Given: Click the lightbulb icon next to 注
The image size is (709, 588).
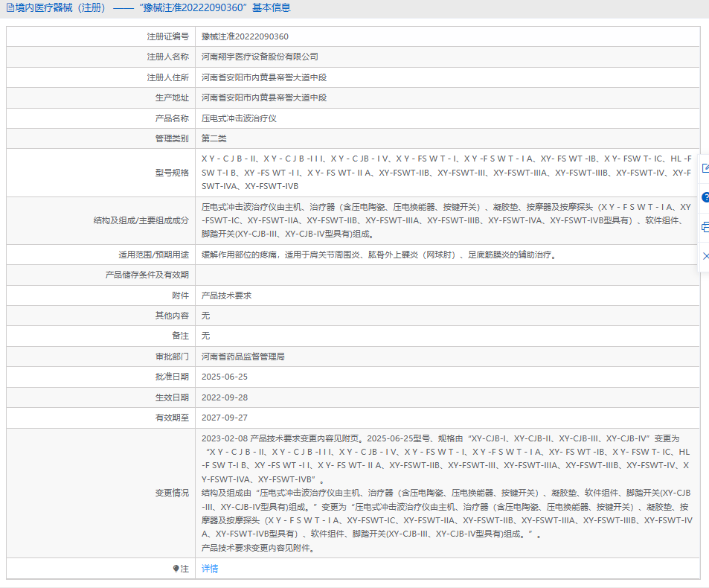Looking at the screenshot, I should pyautogui.click(x=176, y=569).
